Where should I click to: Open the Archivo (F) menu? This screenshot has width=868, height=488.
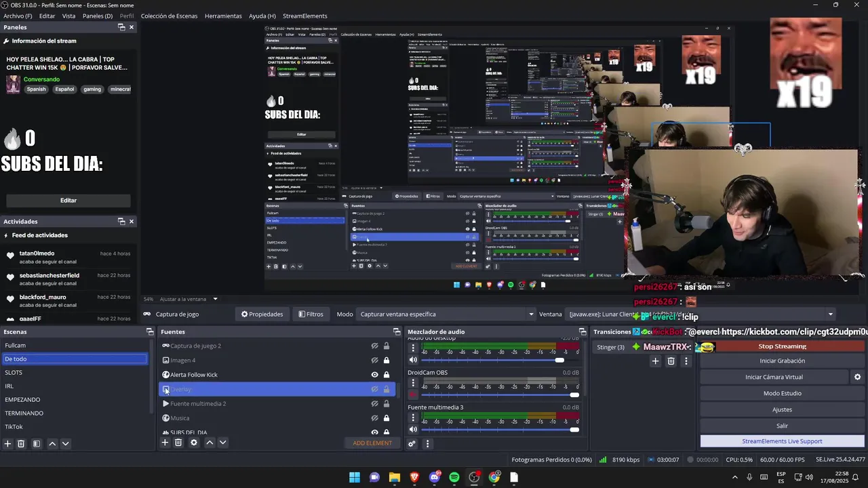point(18,16)
